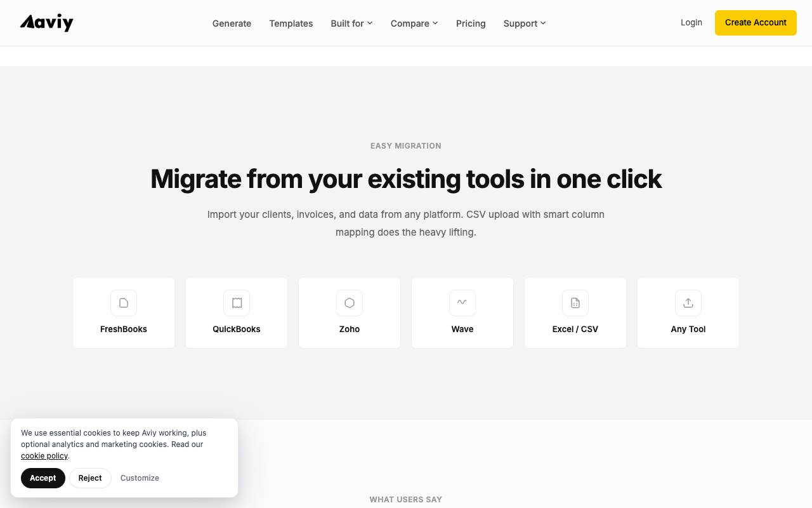The image size is (812, 508).
Task: Click the 'Import your clients, invoices' paragraph
Action: point(406,224)
